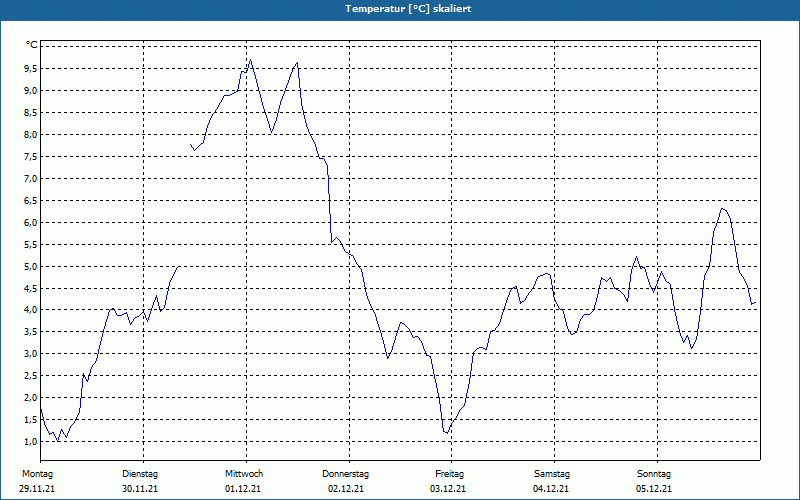
Task: Click the 5,0 axis value
Action: [x=31, y=266]
